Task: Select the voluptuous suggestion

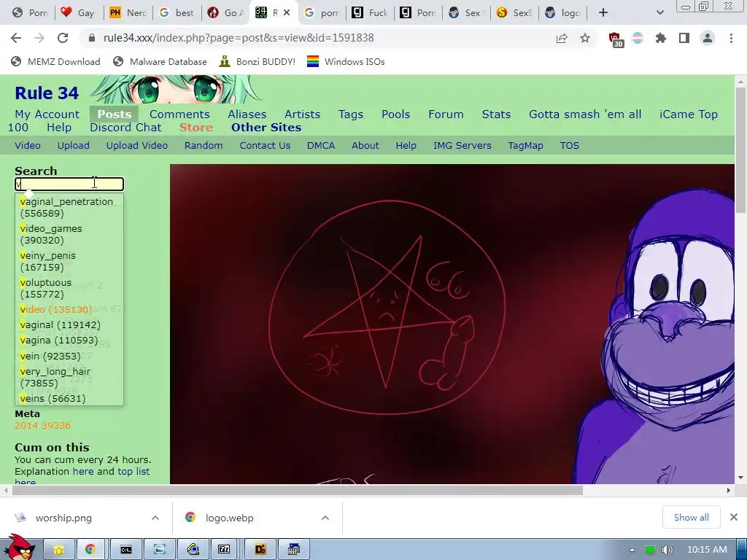Action: coord(69,288)
